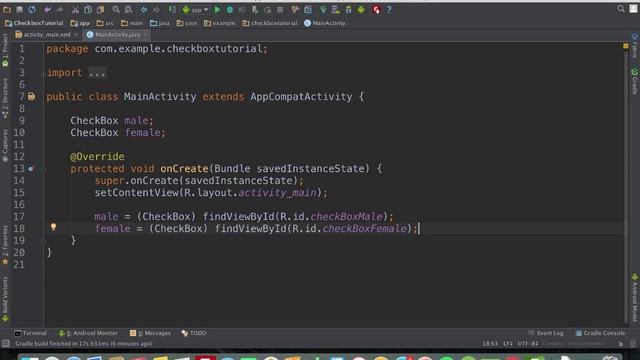Click the Open file toolbar icon

[x=7, y=9]
